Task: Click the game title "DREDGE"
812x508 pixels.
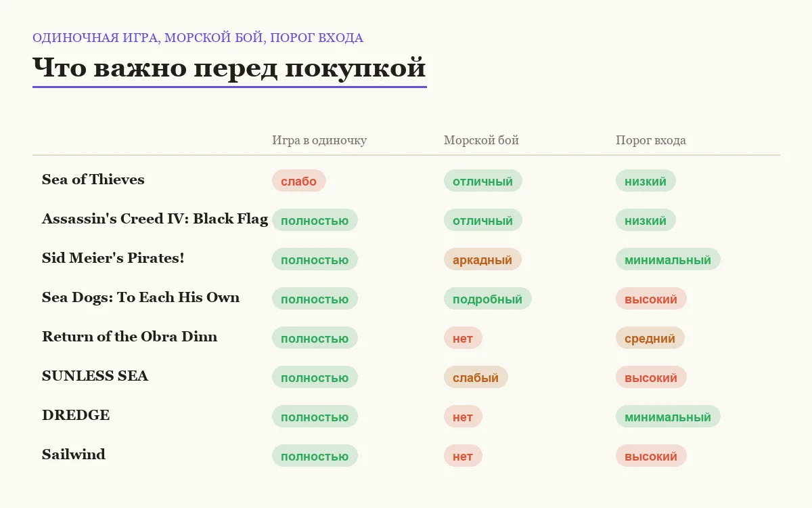Action: pos(76,415)
